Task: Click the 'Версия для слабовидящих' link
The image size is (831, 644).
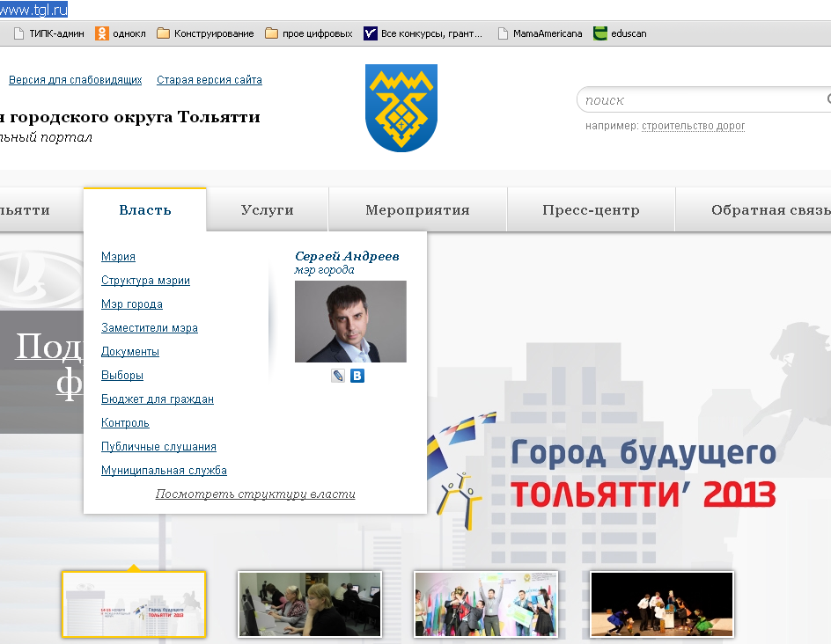Action: click(75, 80)
